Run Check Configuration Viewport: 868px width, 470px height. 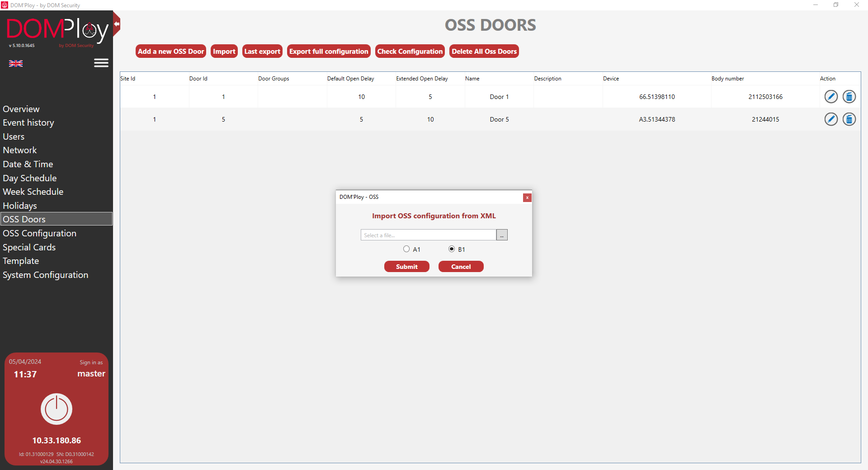410,51
